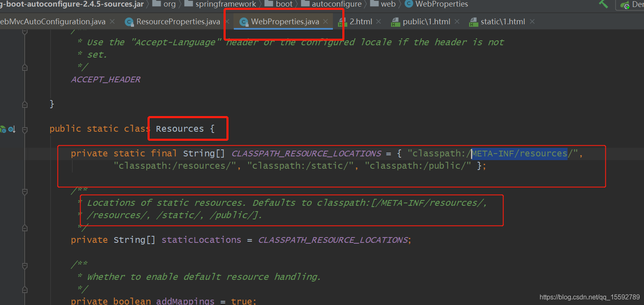
Task: Toggle fold marker at the addMappings comment end
Action: click(x=25, y=289)
